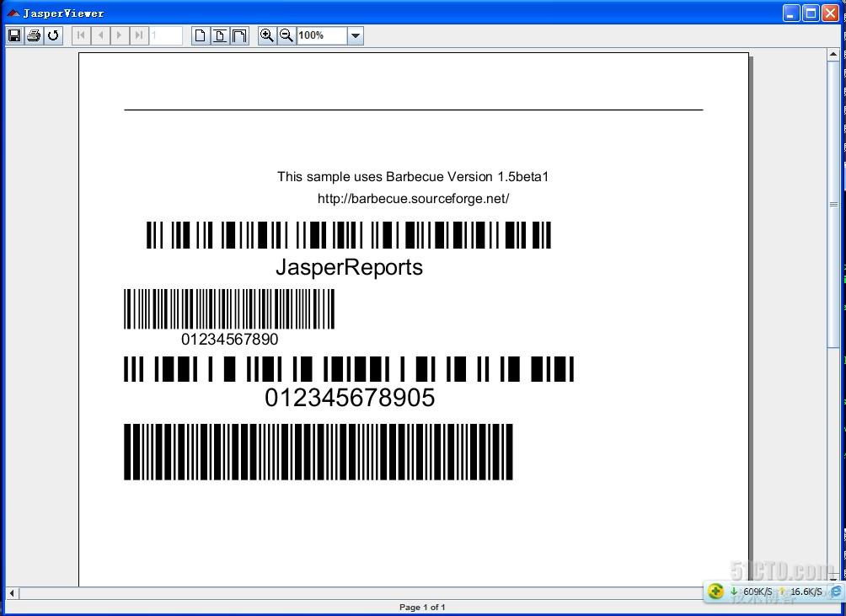Screen dimensions: 846x616
Task: Click the Next page arrow
Action: [120, 35]
